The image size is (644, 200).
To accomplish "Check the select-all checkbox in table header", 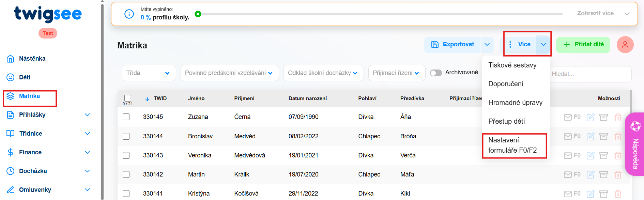I will click(x=128, y=98).
